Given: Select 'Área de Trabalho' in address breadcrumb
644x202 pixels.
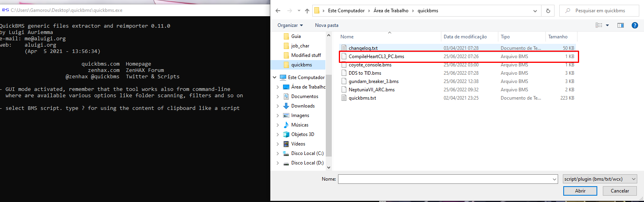Looking at the screenshot, I should (x=391, y=11).
